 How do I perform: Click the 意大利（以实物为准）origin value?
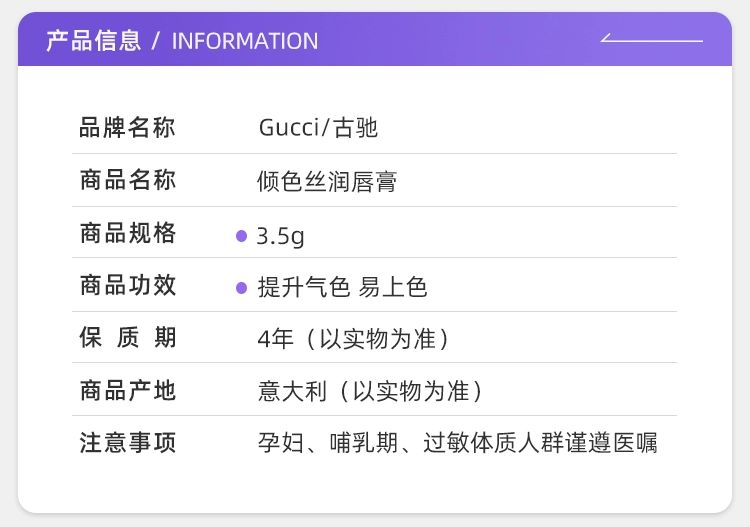point(371,391)
